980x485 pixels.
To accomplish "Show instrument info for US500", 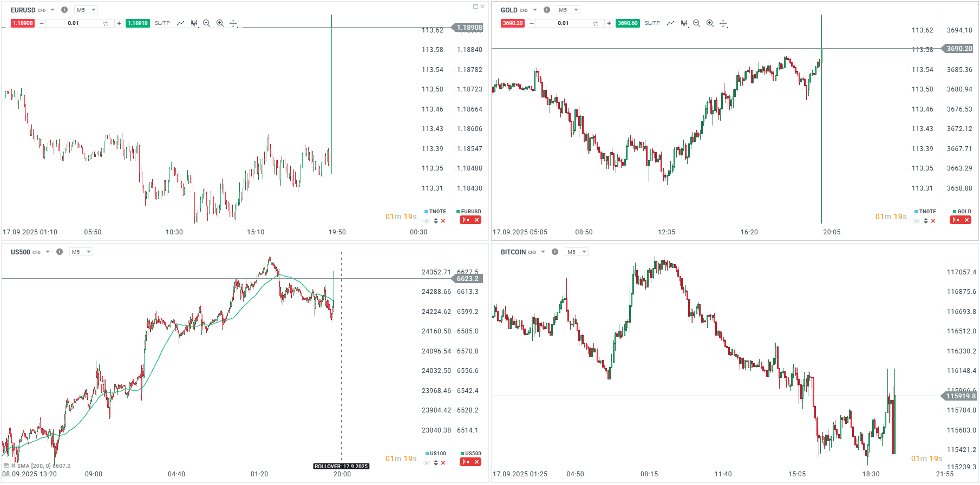I will click(60, 252).
